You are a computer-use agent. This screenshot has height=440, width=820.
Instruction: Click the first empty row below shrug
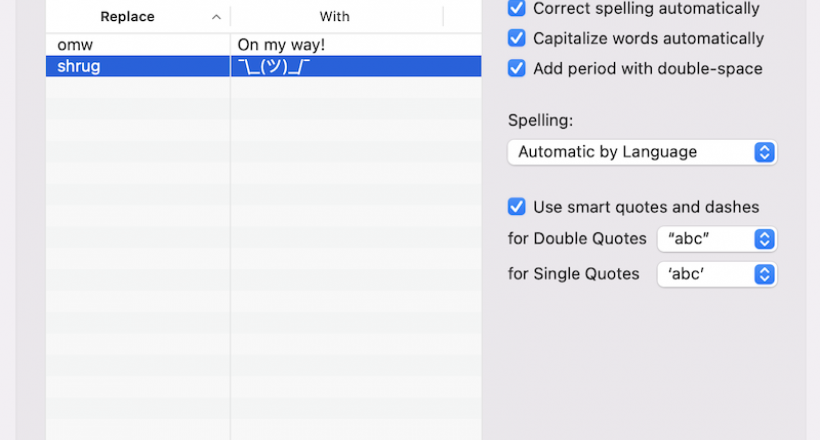coord(138,88)
